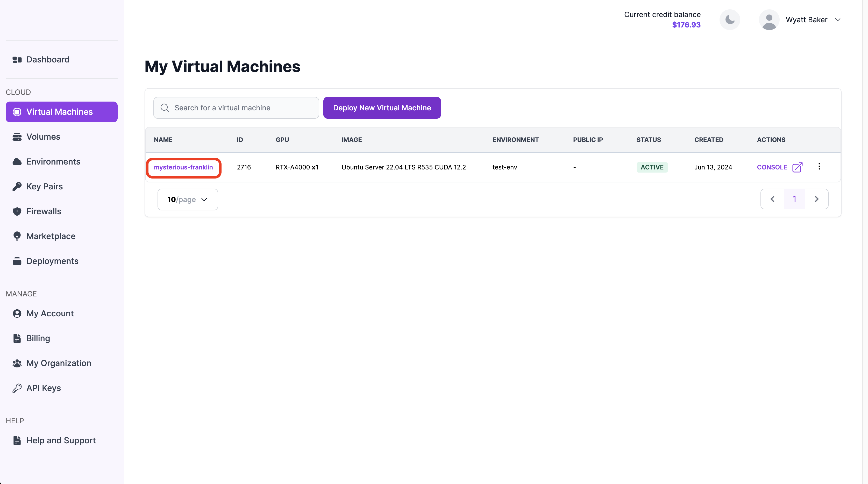Click the search magnifier icon
The width and height of the screenshot is (868, 484).
(x=165, y=108)
